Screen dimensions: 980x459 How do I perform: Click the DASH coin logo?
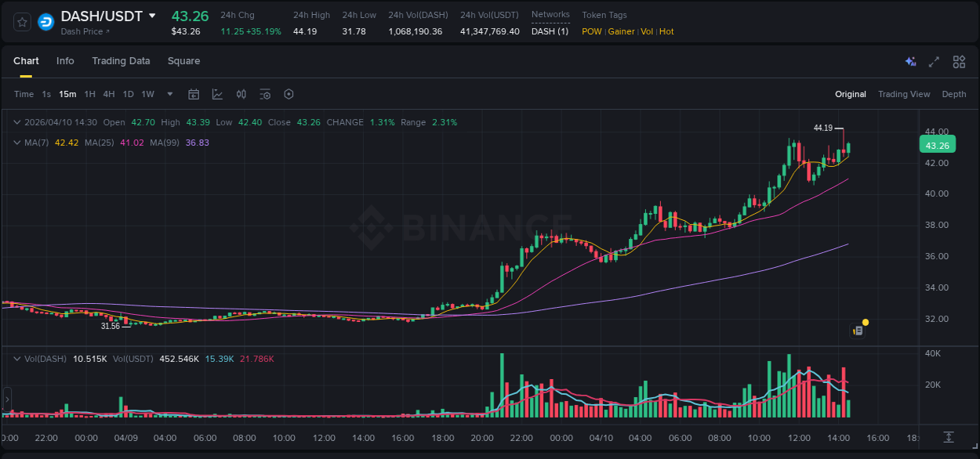pos(45,21)
